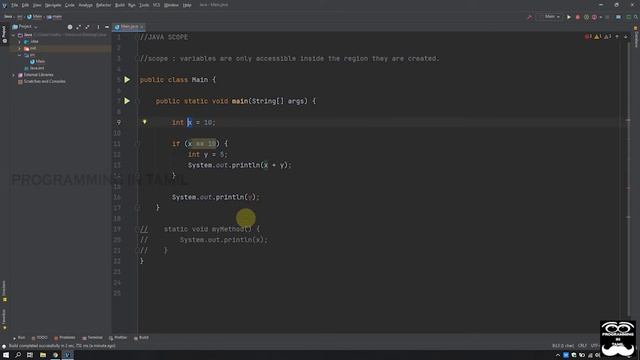Toggle the Database side tab on right edge
The height and width of the screenshot is (360, 640).
[x=636, y=38]
